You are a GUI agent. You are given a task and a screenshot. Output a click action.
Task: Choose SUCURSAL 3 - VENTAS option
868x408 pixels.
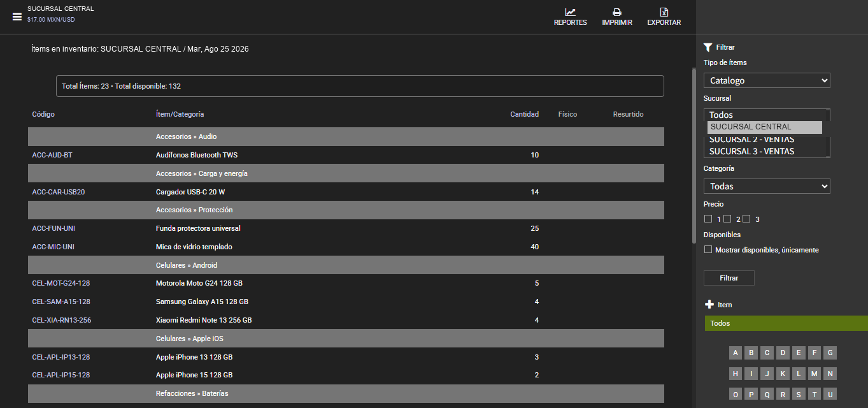click(751, 151)
